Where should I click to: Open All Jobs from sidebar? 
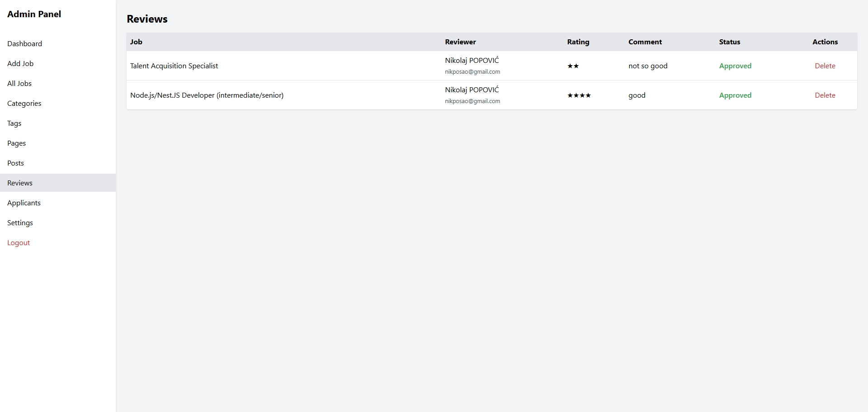point(19,84)
